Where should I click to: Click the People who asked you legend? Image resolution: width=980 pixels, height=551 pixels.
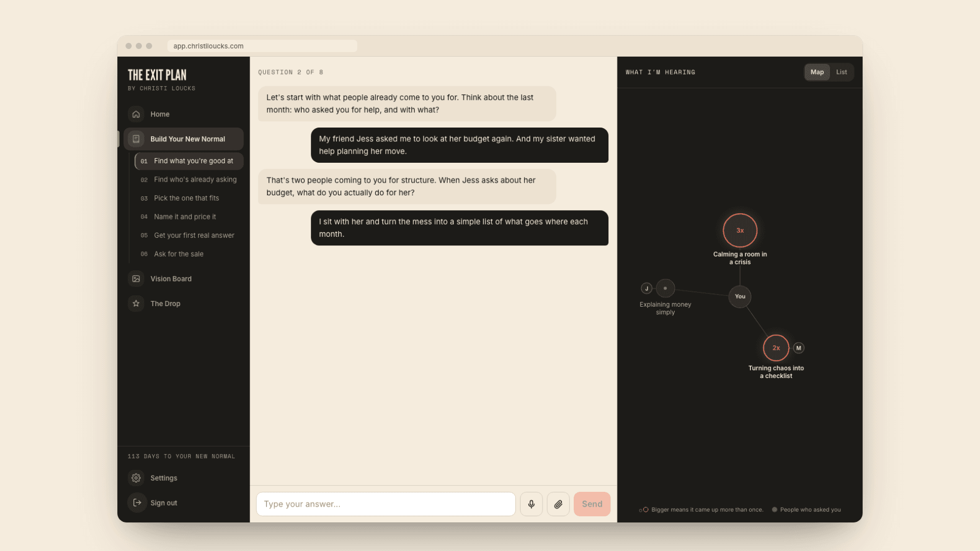(x=806, y=510)
